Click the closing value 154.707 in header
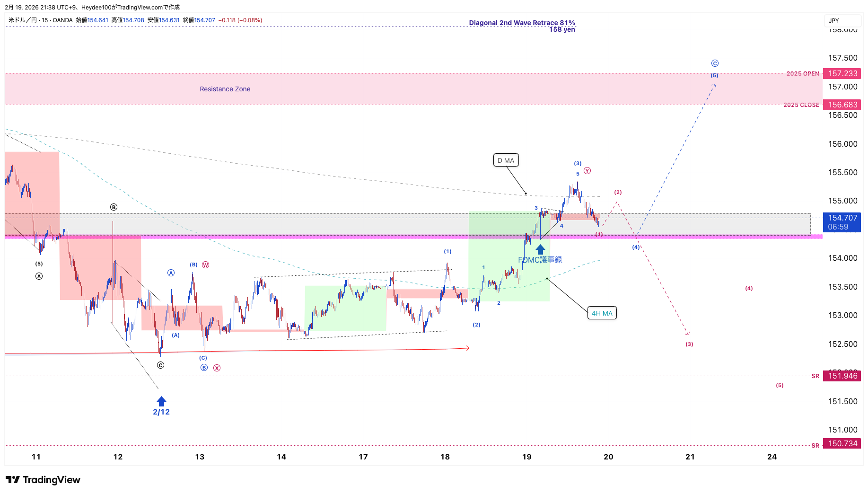The width and height of the screenshot is (868, 494). point(205,20)
